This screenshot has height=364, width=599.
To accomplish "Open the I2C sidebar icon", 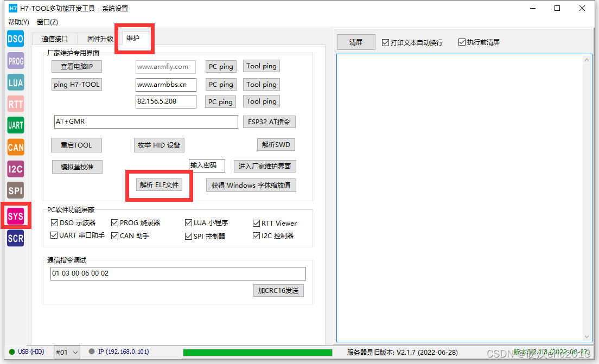I will 16,169.
